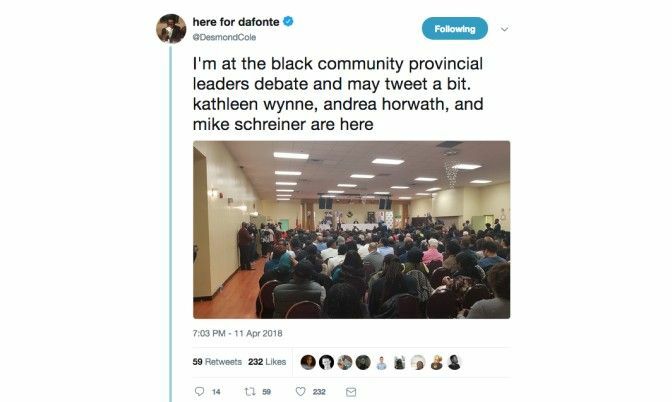Click the @DesmondCole handle
This screenshot has width=672, height=402.
click(224, 37)
